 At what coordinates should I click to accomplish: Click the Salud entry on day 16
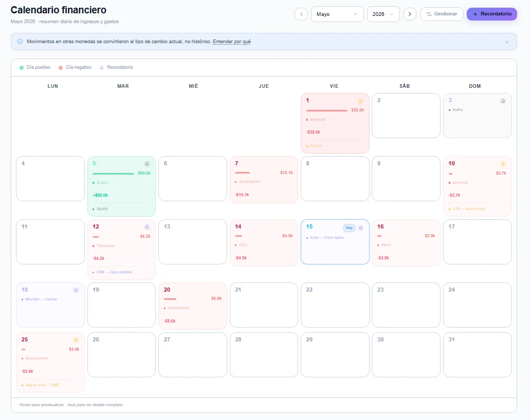[386, 245]
